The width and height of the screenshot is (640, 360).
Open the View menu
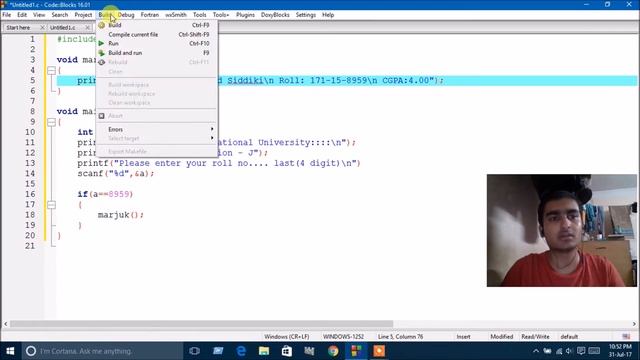tap(39, 15)
